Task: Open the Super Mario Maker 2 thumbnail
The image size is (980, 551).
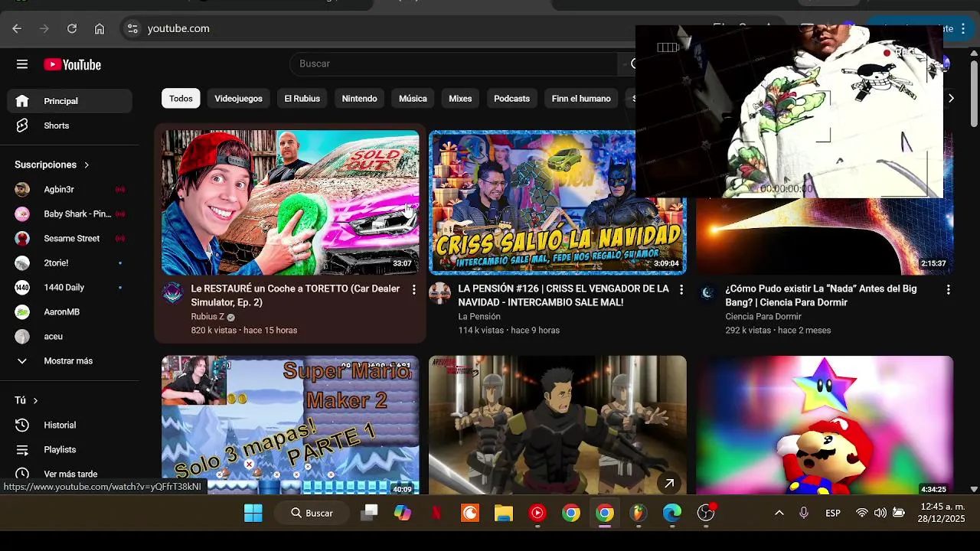Action: (x=290, y=425)
